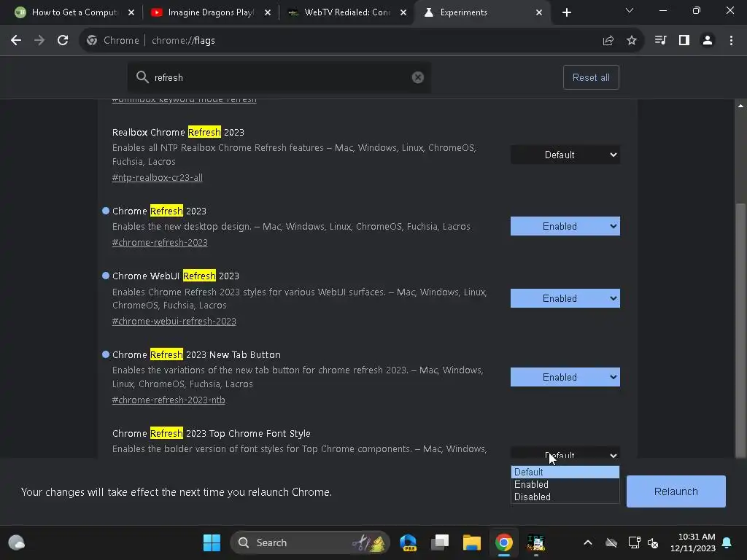Open the Windows Start menu
Viewport: 747px width, 560px height.
pyautogui.click(x=212, y=542)
